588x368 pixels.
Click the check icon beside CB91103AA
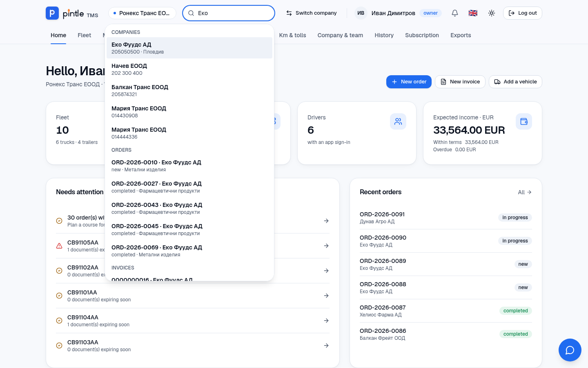coord(59,346)
